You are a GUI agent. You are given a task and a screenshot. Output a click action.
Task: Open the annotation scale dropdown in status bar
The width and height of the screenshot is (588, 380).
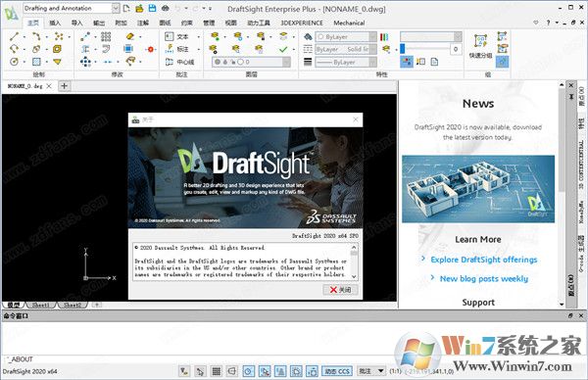point(370,371)
